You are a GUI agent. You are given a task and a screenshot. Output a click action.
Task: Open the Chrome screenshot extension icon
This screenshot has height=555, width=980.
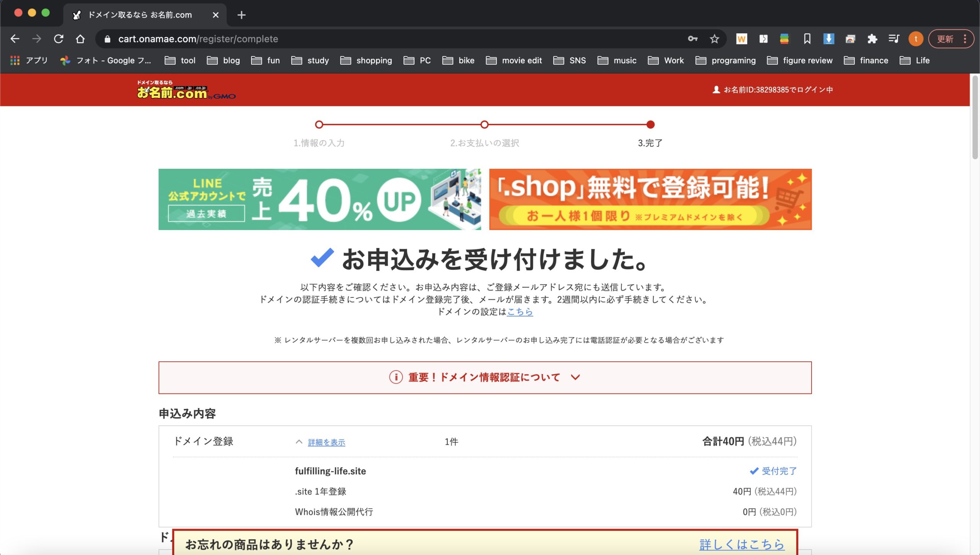click(851, 39)
